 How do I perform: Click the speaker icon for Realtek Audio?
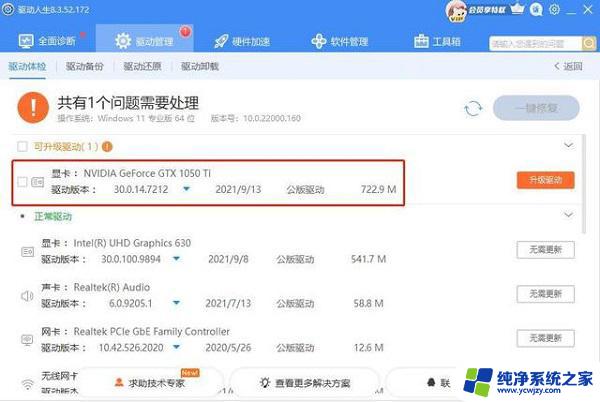27,296
